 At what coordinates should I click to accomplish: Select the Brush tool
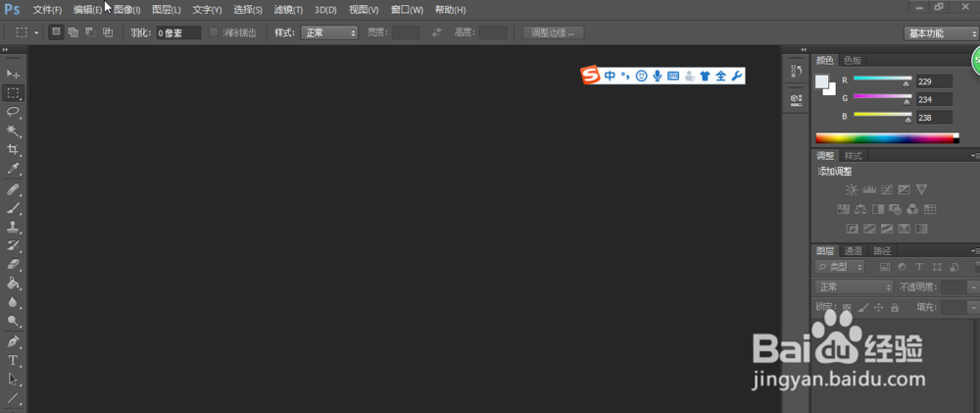tap(13, 208)
